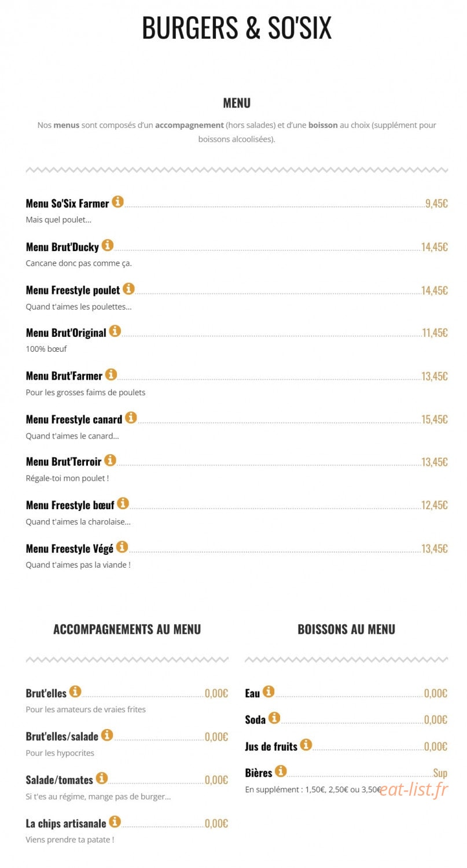Open info icon beside Menu So'Six Farmer
467x868 pixels.
click(x=117, y=201)
